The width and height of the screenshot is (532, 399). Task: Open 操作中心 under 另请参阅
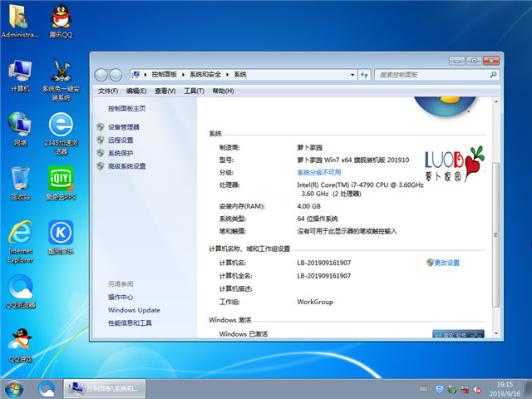pyautogui.click(x=121, y=298)
